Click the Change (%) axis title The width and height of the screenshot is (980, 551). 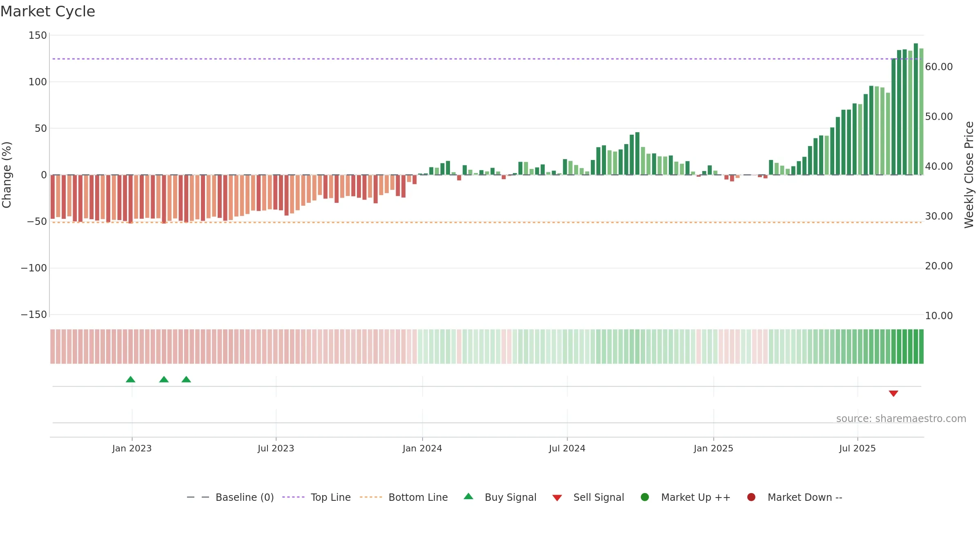[x=7, y=175]
